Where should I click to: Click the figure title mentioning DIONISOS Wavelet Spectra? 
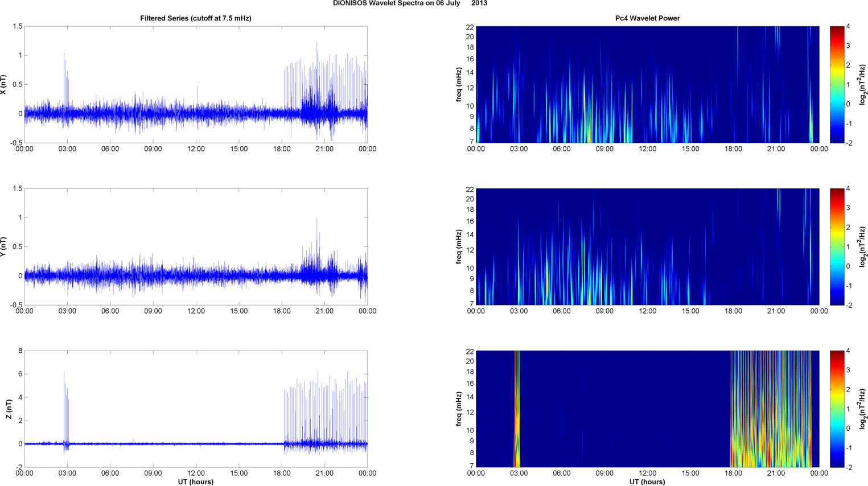tap(410, 3)
